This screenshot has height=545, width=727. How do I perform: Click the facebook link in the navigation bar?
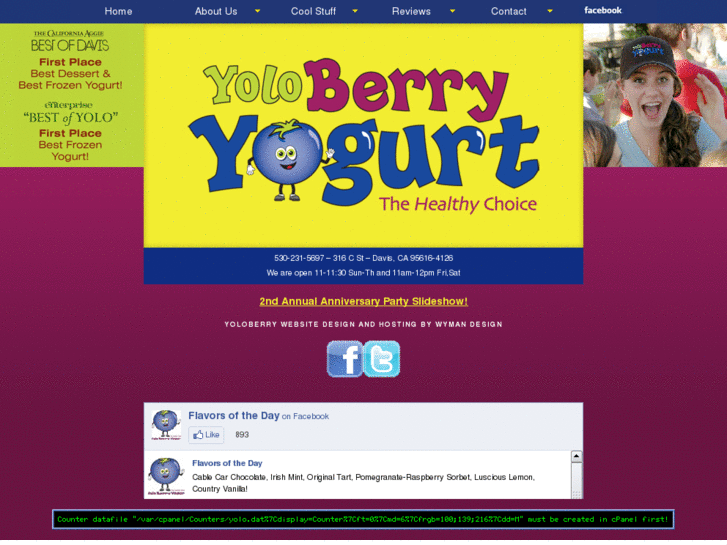click(603, 10)
